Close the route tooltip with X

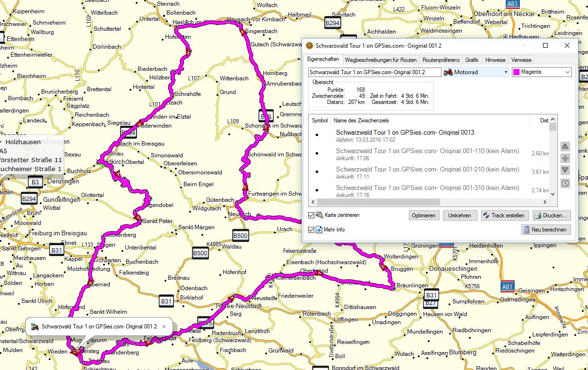click(x=164, y=326)
